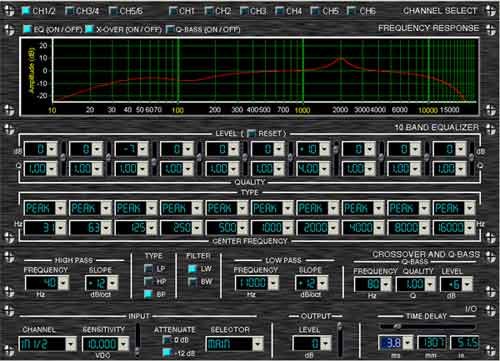Open PEAK type dropdown above 16000 Hz
Viewport: 500px width, 361px height.
[469, 209]
